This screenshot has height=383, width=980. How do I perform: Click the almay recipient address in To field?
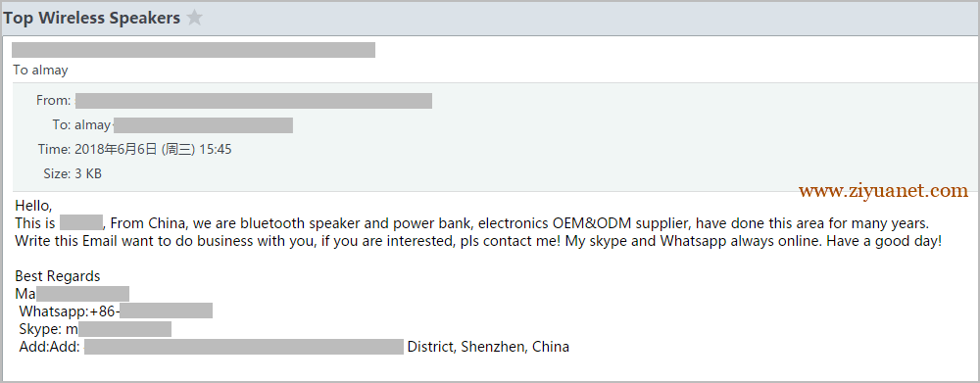(184, 125)
